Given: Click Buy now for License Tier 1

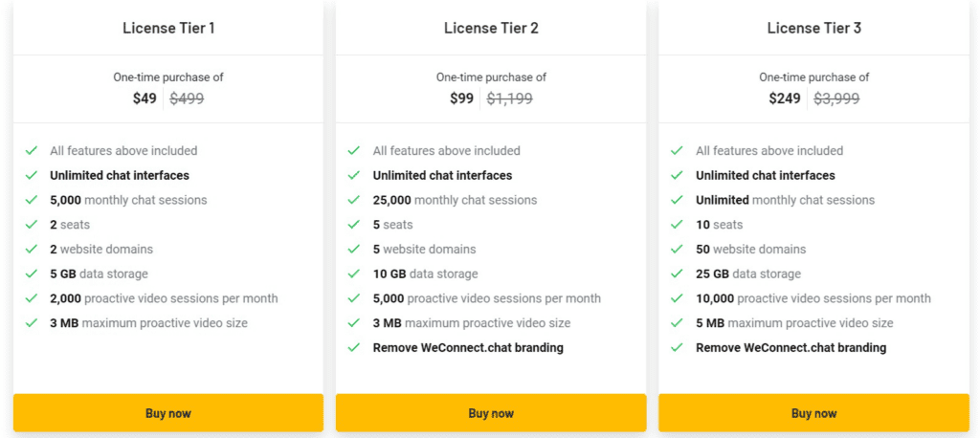Looking at the screenshot, I should tap(168, 413).
